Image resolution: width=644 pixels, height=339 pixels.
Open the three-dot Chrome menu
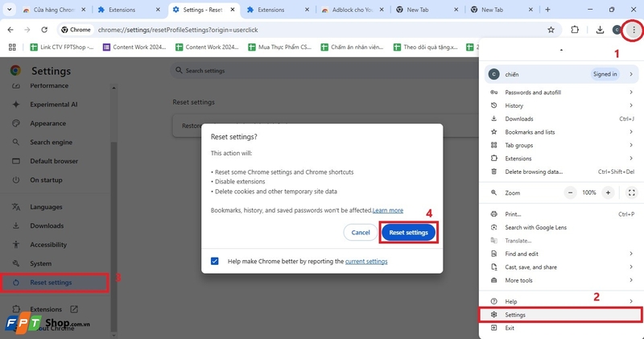634,30
